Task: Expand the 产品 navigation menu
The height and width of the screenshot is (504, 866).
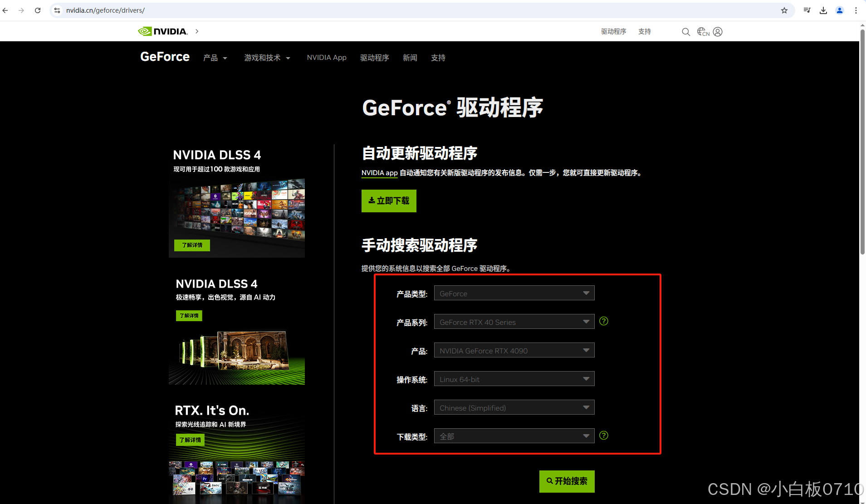Action: (x=215, y=58)
